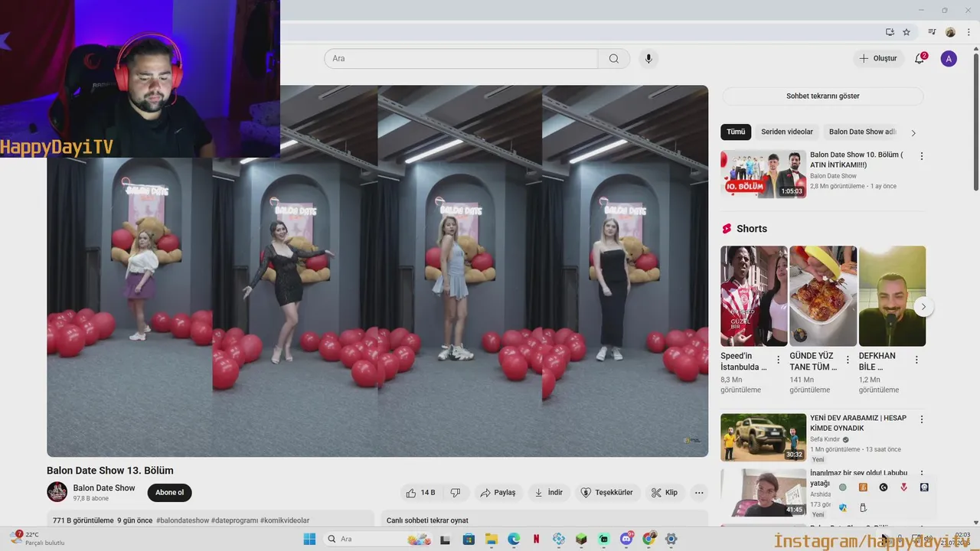Open Discord from taskbar
Viewport: 980px width, 551px height.
point(626,539)
